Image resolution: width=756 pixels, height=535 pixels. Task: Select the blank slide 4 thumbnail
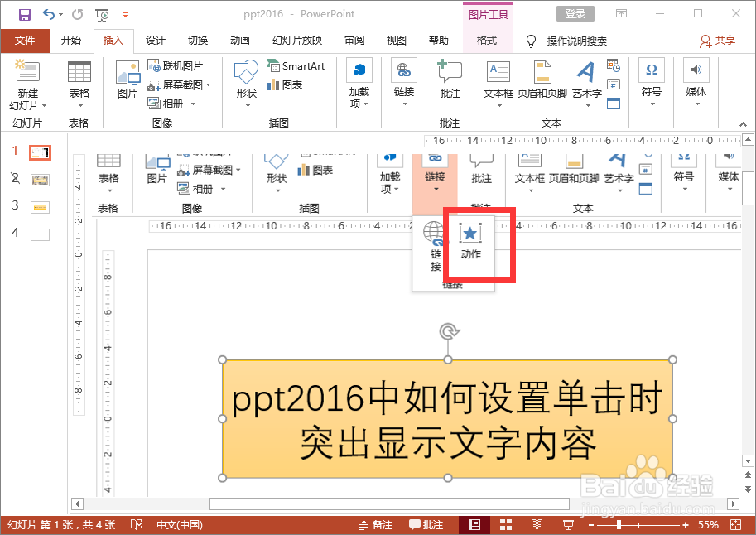click(41, 235)
